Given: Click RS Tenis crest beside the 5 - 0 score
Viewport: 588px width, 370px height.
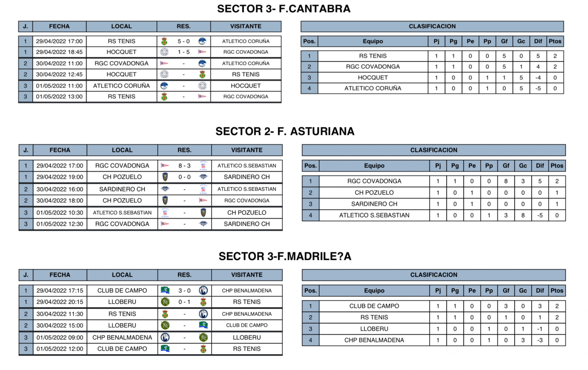Looking at the screenshot, I should [x=164, y=41].
